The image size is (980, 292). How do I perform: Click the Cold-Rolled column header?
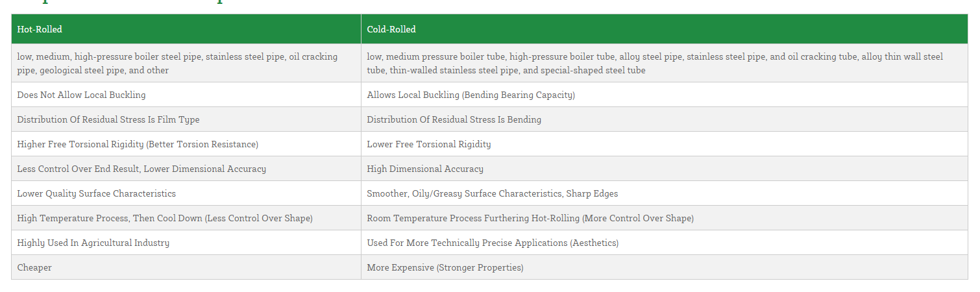(x=391, y=29)
